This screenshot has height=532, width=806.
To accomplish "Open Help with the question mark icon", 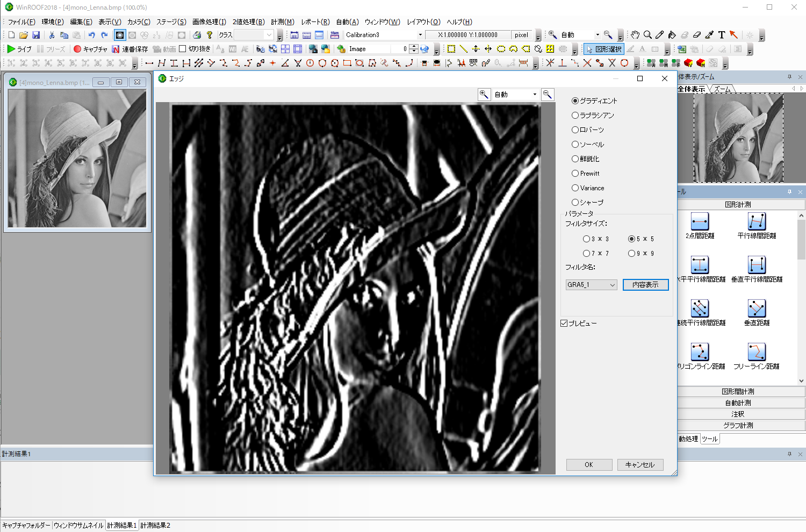I will click(210, 35).
